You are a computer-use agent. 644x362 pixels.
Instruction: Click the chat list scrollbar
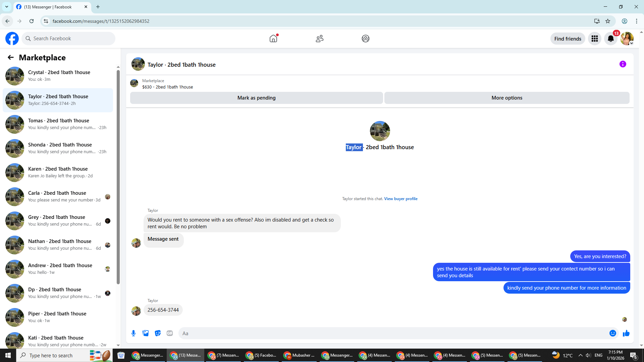pos(118,177)
